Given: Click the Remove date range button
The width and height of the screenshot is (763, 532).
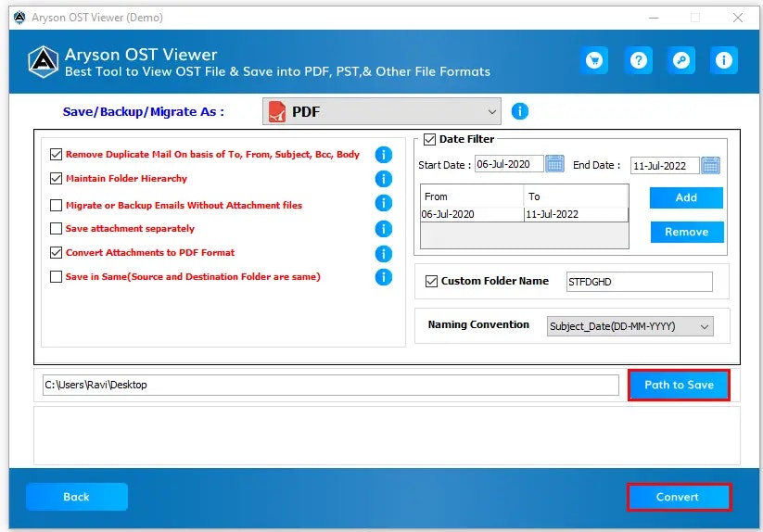Looking at the screenshot, I should [687, 232].
